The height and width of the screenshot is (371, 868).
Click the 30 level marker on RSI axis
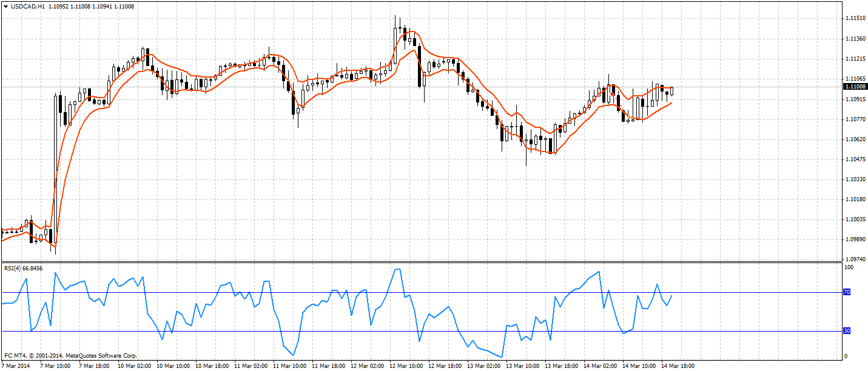(847, 331)
